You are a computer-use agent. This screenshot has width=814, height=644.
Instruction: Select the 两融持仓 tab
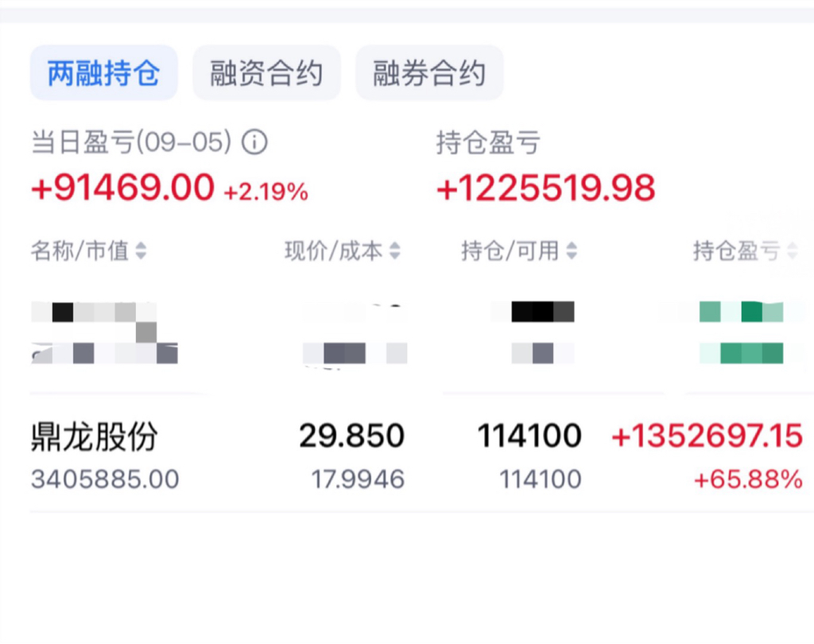[x=103, y=73]
